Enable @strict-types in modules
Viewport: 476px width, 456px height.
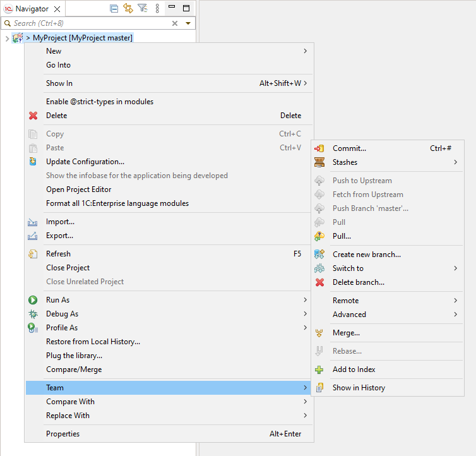99,102
